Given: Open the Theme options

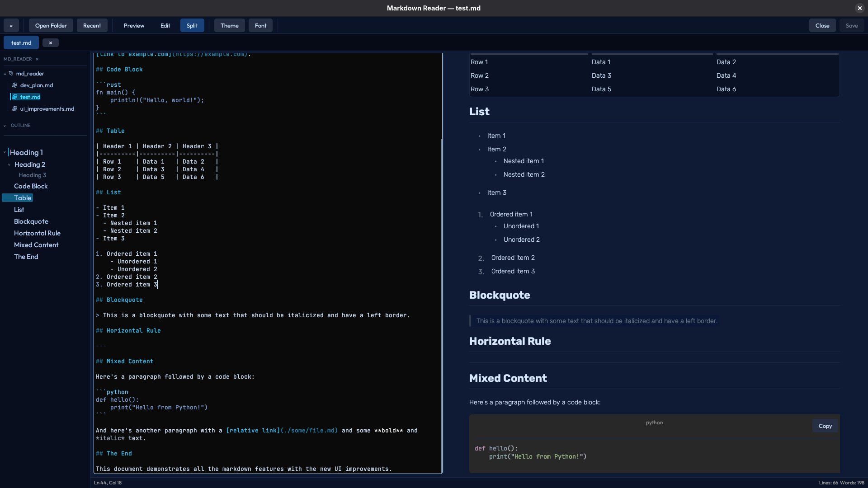Looking at the screenshot, I should click(x=229, y=25).
